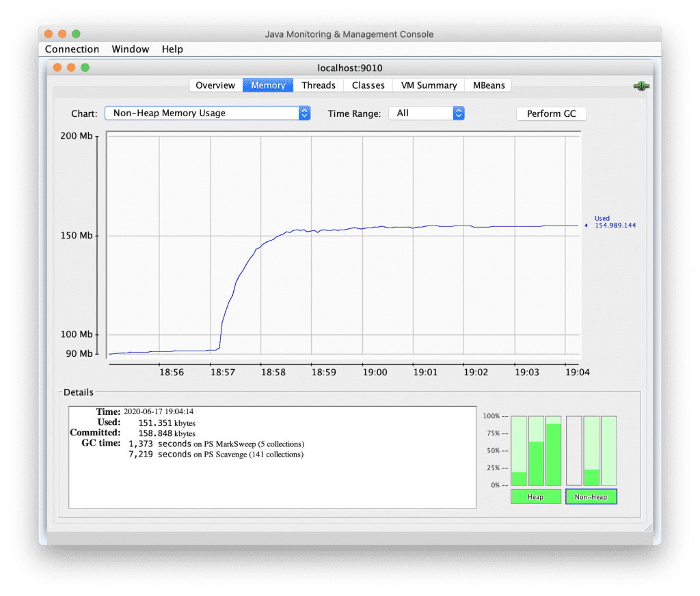
Task: Open the Classes tab
Action: [368, 85]
